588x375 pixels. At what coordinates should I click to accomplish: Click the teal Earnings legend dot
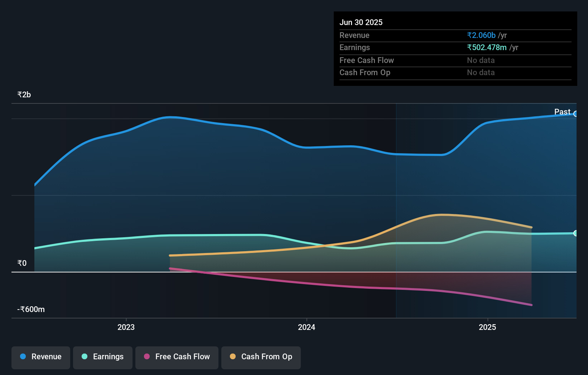(84, 357)
